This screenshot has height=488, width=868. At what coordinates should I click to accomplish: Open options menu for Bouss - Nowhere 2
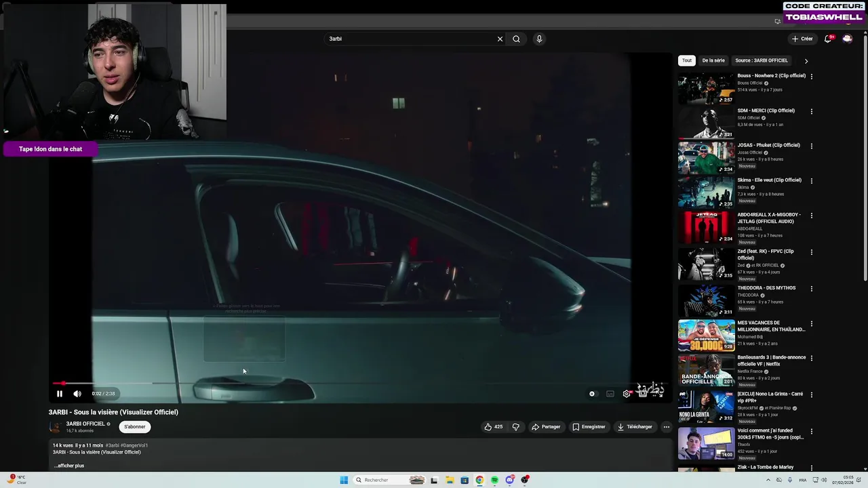812,77
